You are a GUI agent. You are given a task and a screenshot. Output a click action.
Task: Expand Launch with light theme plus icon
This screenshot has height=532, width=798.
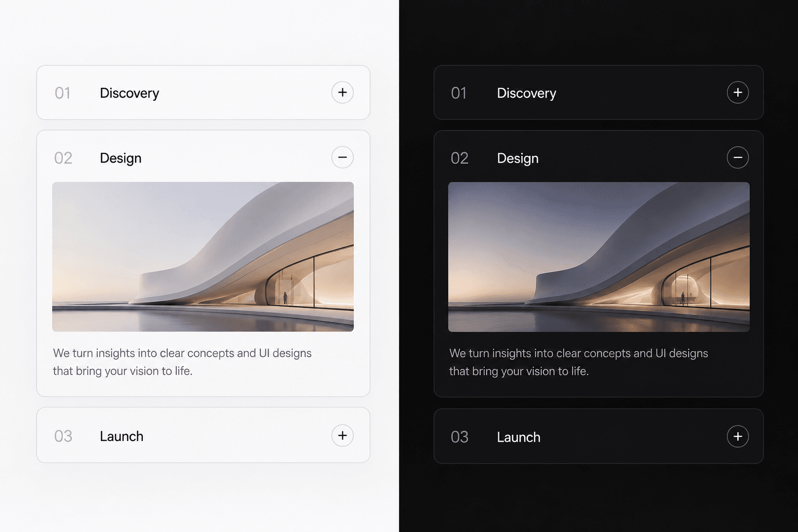coord(342,435)
